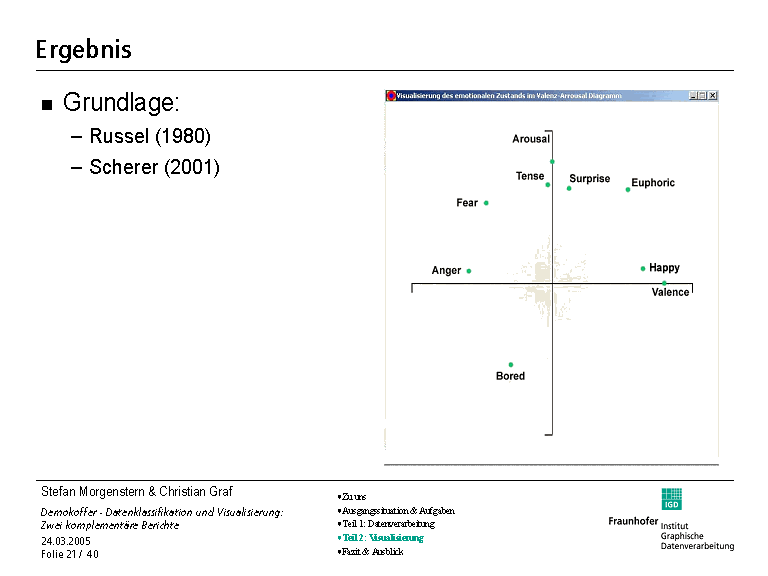Image resolution: width=768 pixels, height=576 pixels.
Task: Click the Bored emotion marker dot
Action: pos(510,365)
